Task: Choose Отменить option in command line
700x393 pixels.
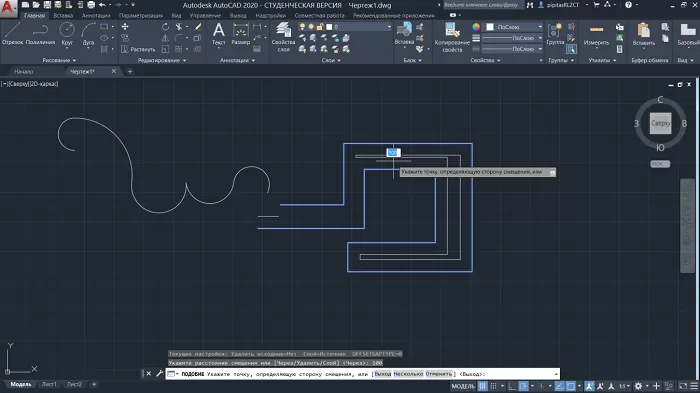Action: (439, 374)
